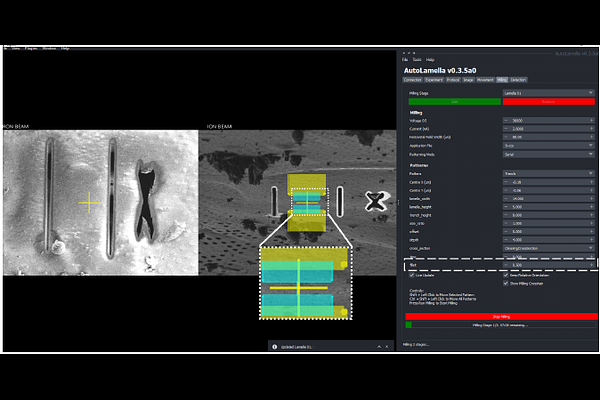
Task: Dismiss the Updated Lamella notification with X
Action: 387,347
